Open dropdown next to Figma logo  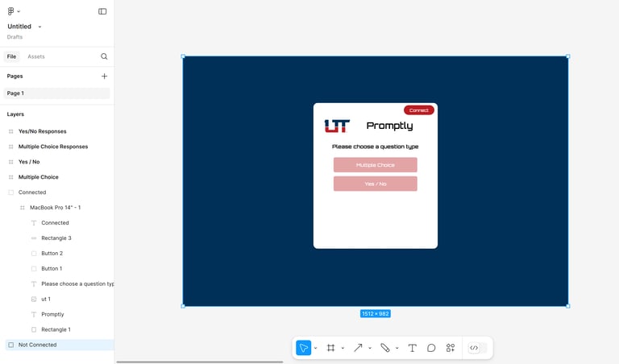pos(19,11)
